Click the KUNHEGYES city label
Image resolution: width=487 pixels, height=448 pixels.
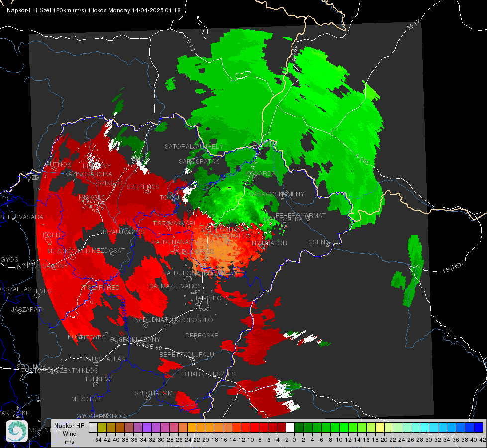click(87, 337)
